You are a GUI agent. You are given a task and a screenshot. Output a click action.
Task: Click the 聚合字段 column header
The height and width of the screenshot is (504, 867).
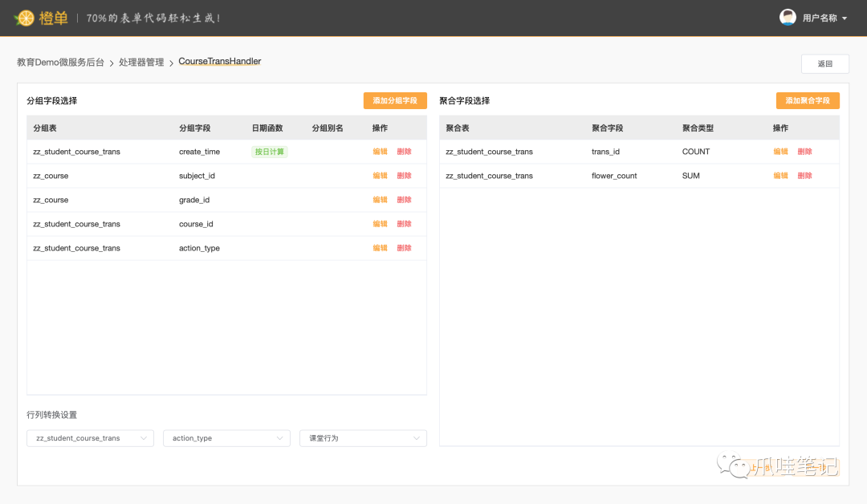point(607,128)
